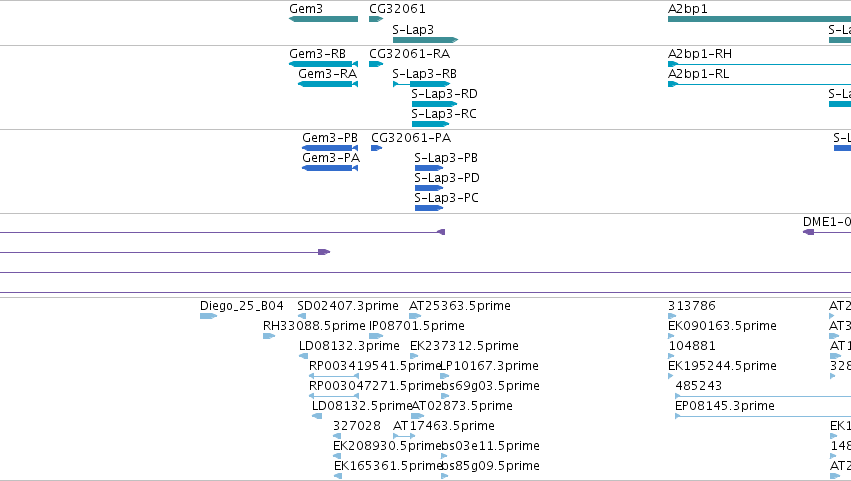Click transcript A2bp1-RH
The height and width of the screenshot is (481, 851).
click(x=759, y=64)
